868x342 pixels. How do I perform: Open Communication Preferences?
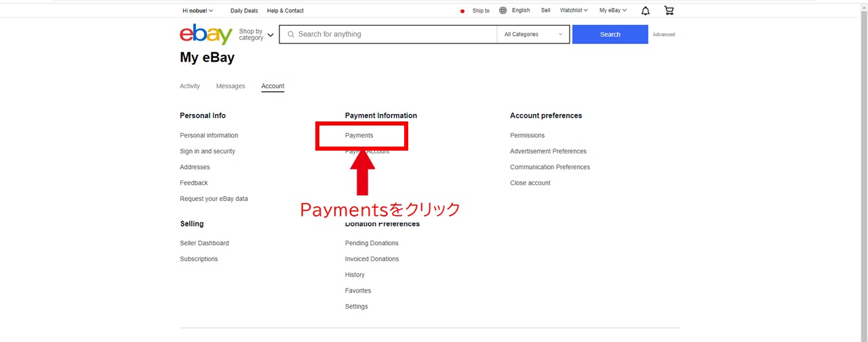[550, 167]
